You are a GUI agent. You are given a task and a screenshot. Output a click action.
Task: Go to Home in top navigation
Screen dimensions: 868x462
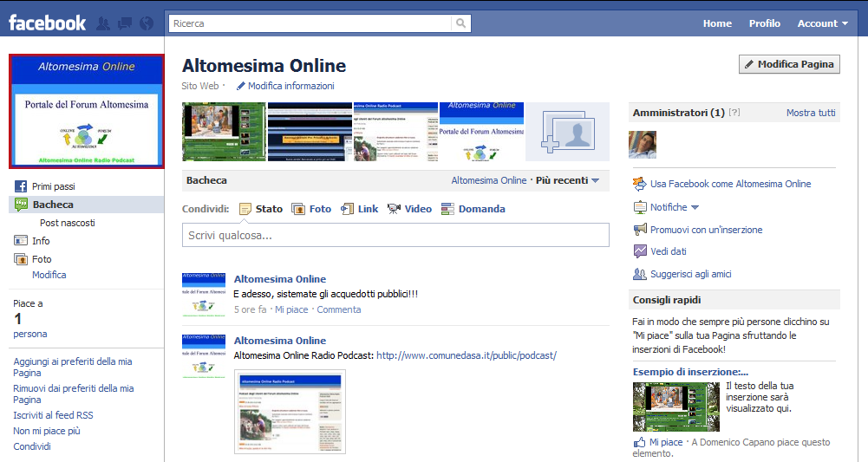point(717,23)
